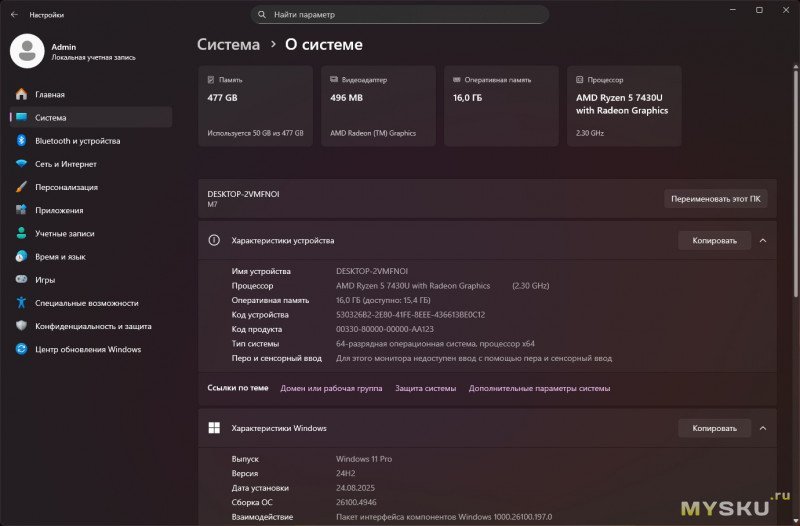Copy Windows specs with Копировать button
Screen dimensions: 800x526
pos(714,428)
